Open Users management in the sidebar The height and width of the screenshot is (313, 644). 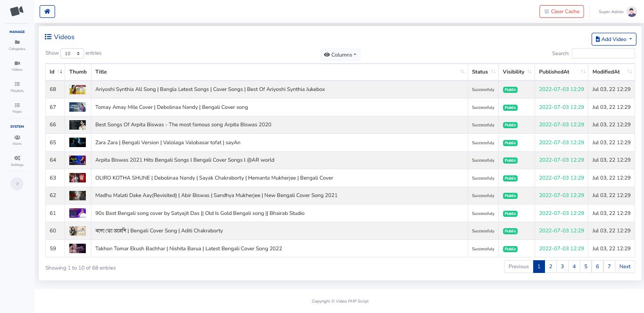coord(17,140)
